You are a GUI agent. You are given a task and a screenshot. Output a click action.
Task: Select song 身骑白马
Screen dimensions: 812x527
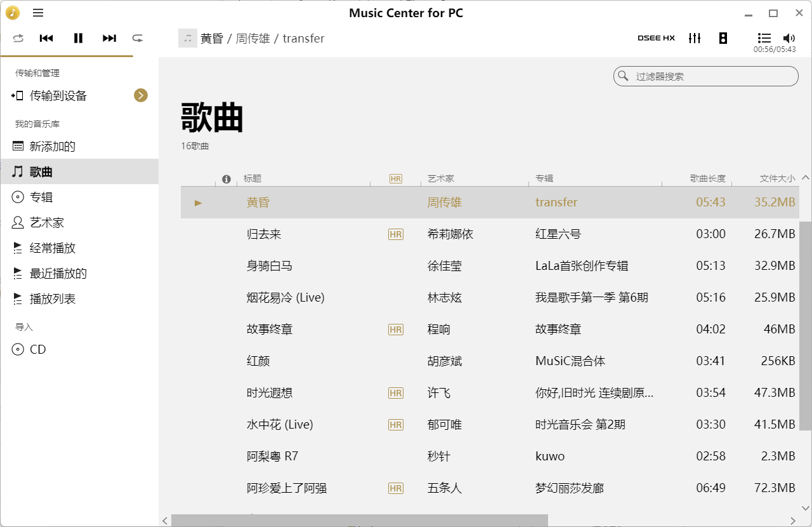(x=270, y=266)
